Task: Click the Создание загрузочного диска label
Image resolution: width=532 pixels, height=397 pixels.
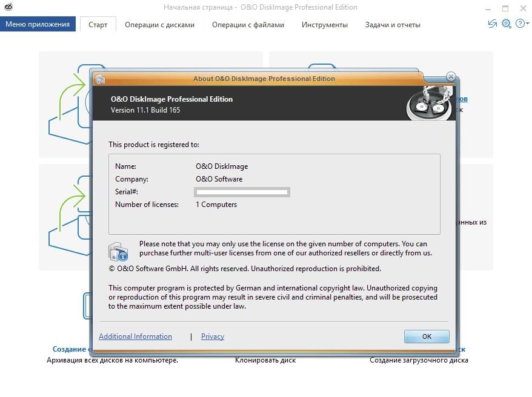Action: [x=419, y=360]
